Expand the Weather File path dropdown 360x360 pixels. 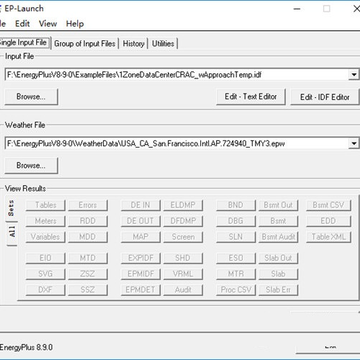[x=353, y=143]
